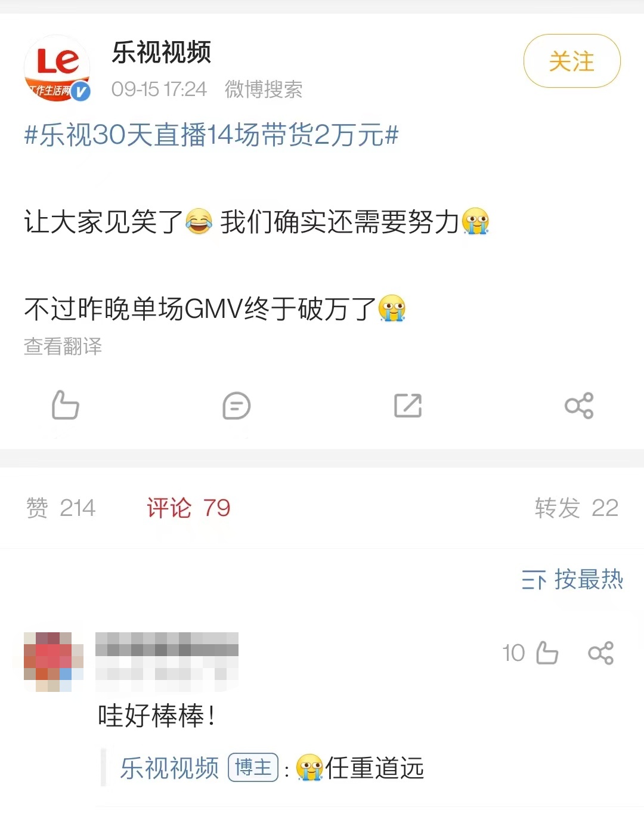
Task: Like the post with thumbs-up icon
Action: click(65, 405)
